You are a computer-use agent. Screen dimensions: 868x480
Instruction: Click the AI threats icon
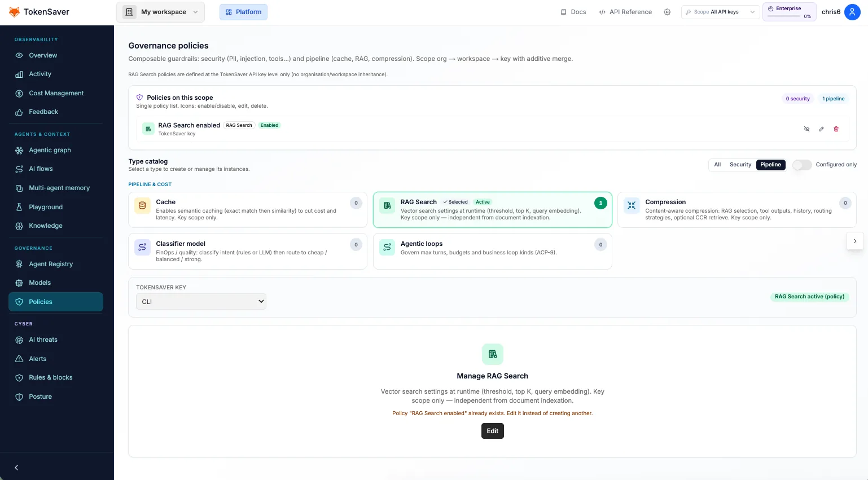tap(19, 340)
